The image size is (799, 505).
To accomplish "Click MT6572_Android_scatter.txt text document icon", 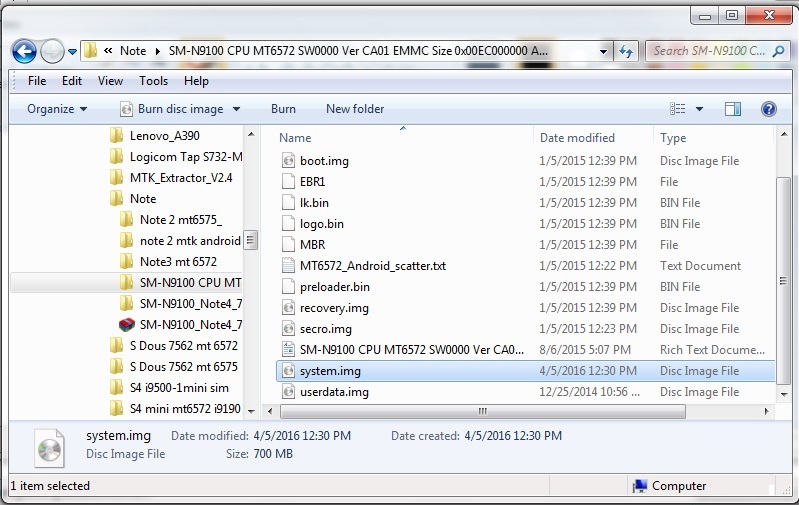I will pos(288,265).
